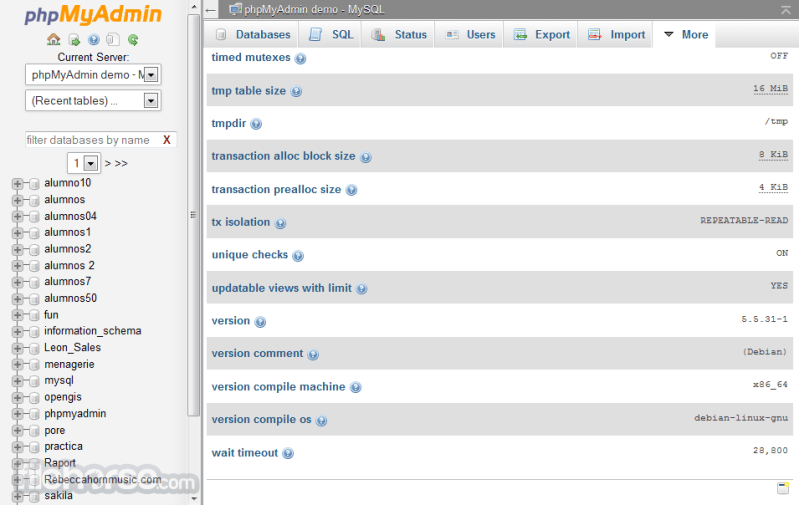Open the database page number dropdown
Image resolution: width=799 pixels, height=505 pixels.
click(83, 163)
